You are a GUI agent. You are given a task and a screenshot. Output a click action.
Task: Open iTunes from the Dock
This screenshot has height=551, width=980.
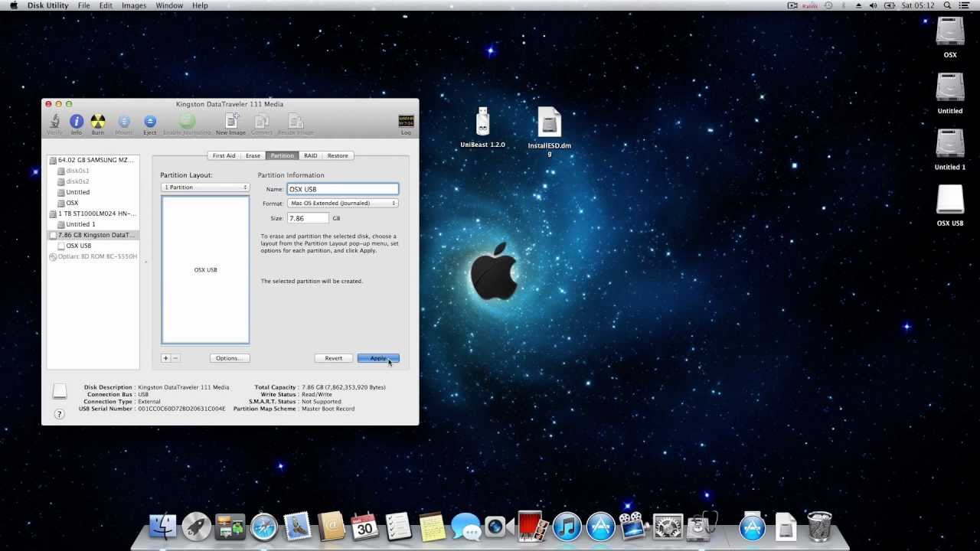click(x=567, y=527)
